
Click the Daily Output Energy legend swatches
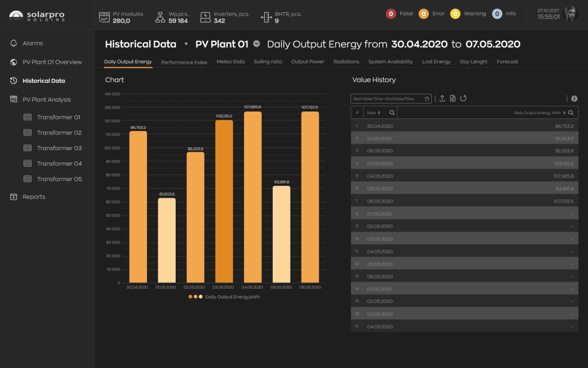195,297
